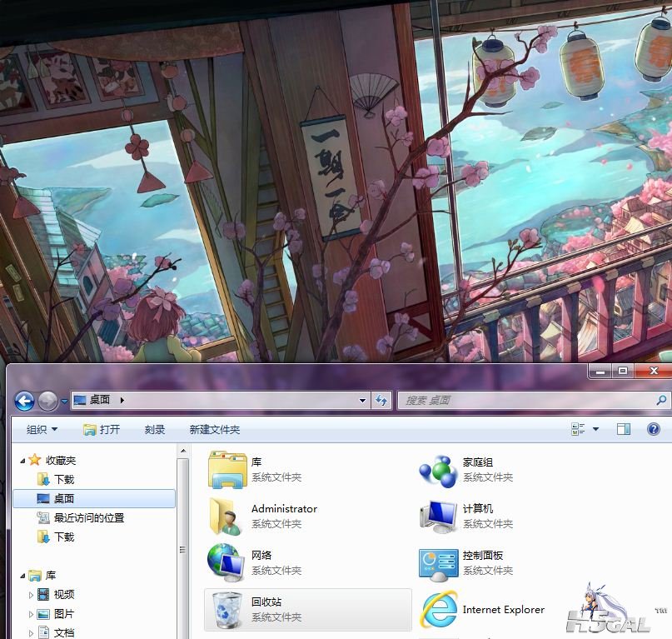Close the Explorer window

click(653, 371)
